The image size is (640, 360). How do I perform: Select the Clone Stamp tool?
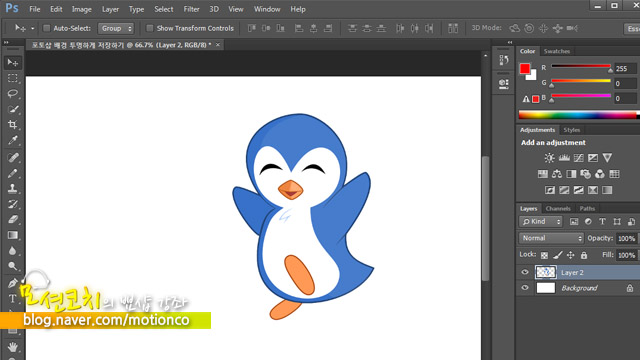[13, 189]
